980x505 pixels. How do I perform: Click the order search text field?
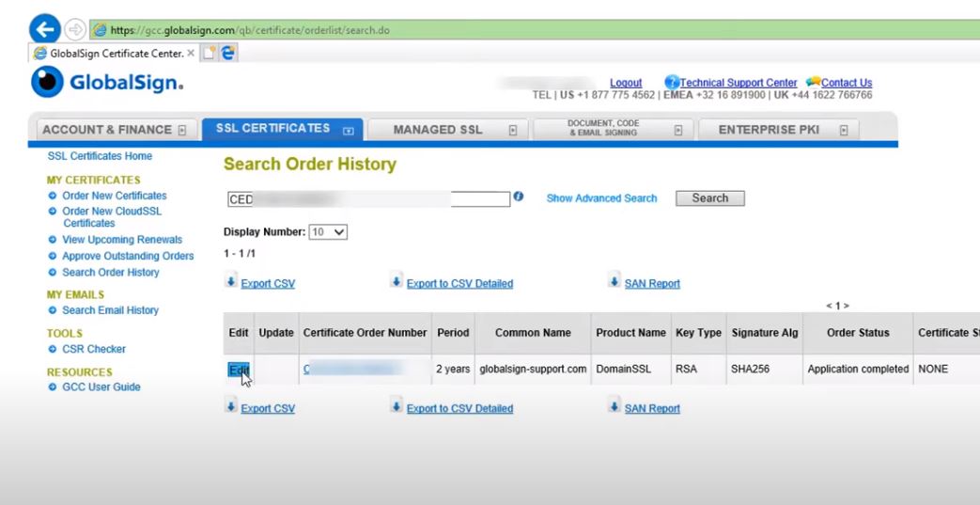click(x=368, y=199)
